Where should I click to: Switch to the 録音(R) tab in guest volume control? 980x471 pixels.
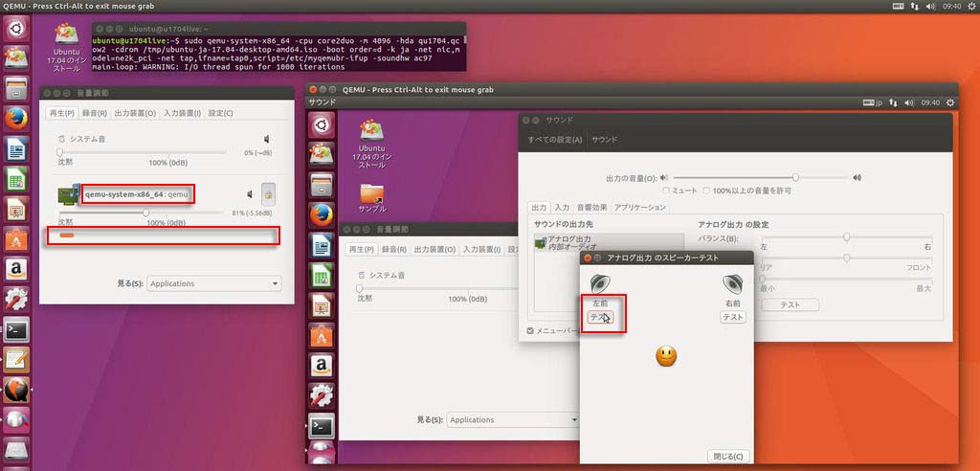393,249
